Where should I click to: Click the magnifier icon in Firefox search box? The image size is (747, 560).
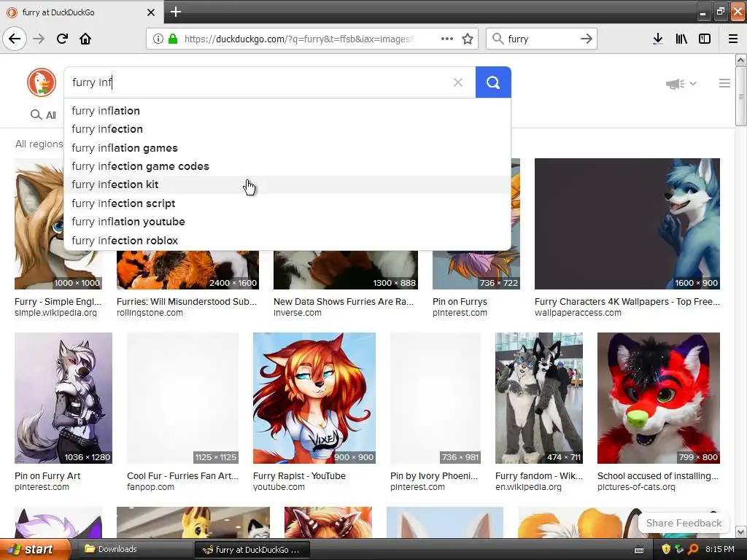click(x=498, y=39)
